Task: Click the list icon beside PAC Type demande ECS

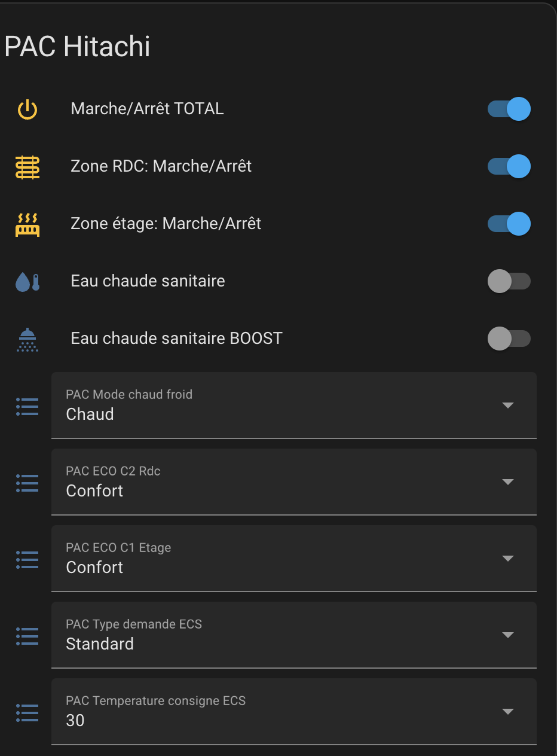Action: pyautogui.click(x=27, y=636)
